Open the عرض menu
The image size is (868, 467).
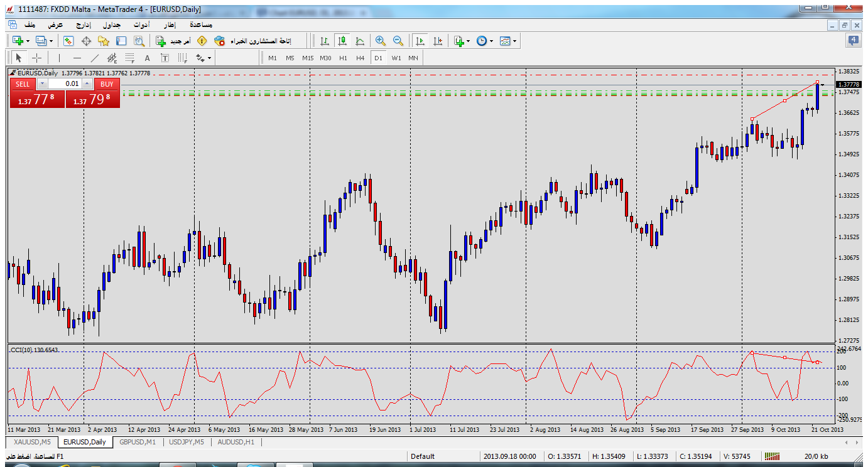[x=56, y=24]
